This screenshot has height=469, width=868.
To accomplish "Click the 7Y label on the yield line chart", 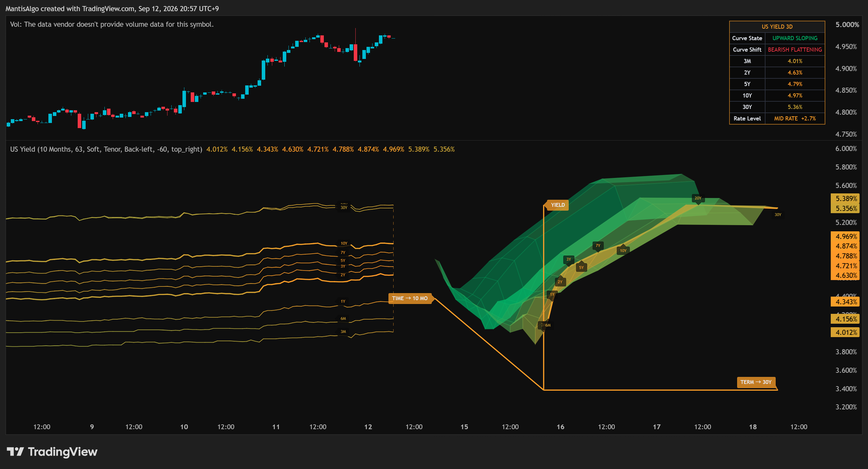I will click(343, 253).
